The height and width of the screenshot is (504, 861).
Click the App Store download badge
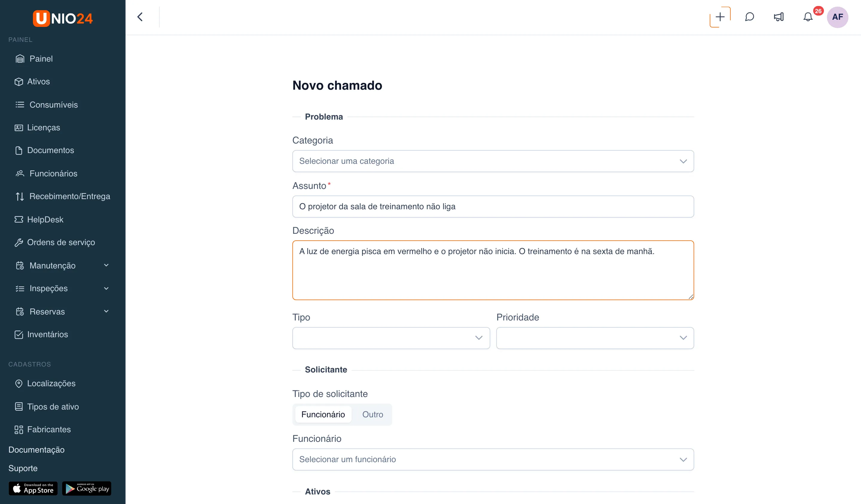[x=33, y=489]
